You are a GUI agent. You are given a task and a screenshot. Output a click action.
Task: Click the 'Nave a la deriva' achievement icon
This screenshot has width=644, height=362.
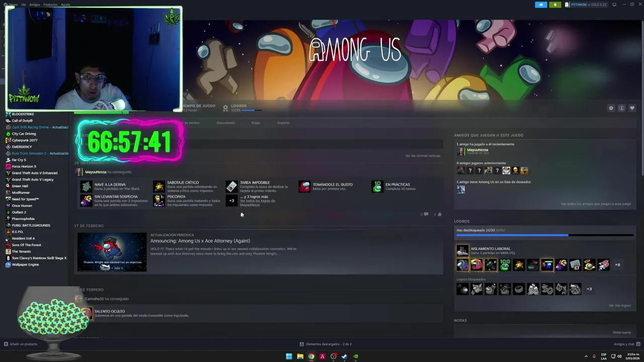(86, 187)
